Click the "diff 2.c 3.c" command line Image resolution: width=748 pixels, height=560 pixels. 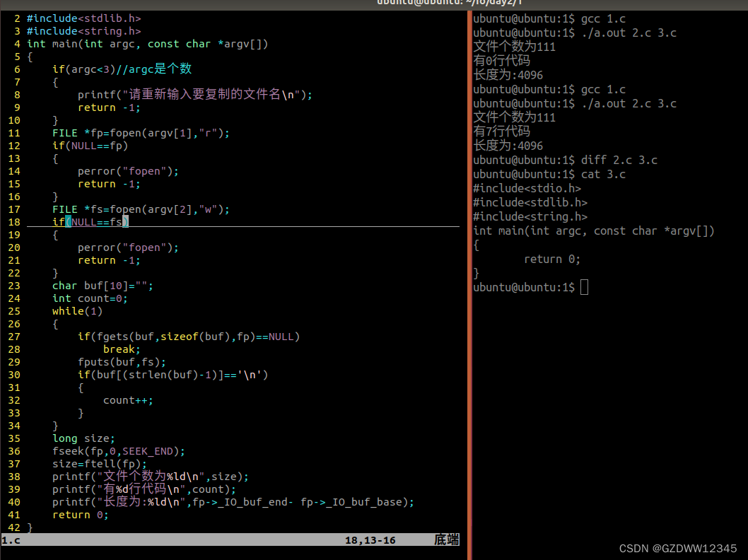(x=619, y=160)
